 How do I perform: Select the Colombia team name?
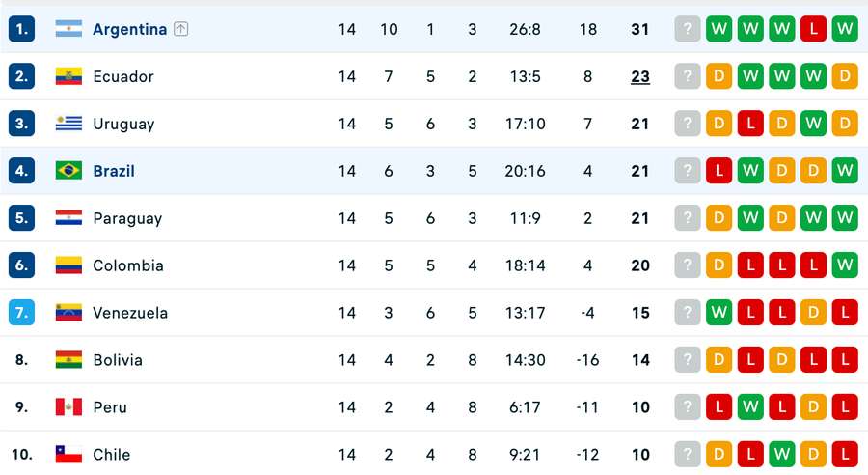point(128,265)
